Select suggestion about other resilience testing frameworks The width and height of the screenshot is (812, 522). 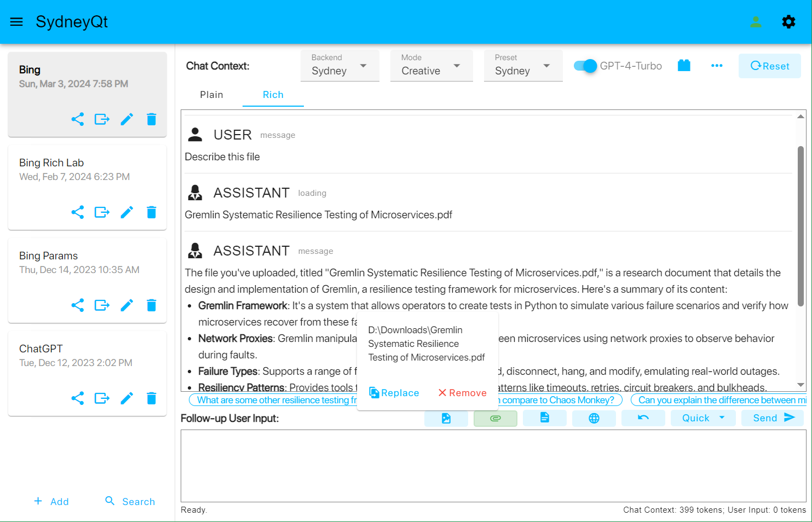pyautogui.click(x=273, y=400)
